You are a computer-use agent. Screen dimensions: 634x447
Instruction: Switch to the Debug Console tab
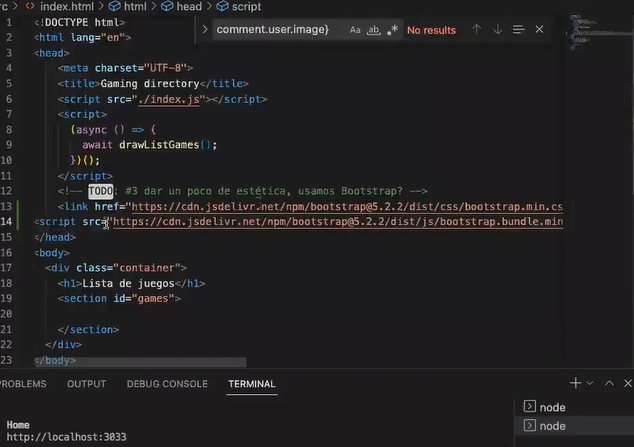point(167,384)
